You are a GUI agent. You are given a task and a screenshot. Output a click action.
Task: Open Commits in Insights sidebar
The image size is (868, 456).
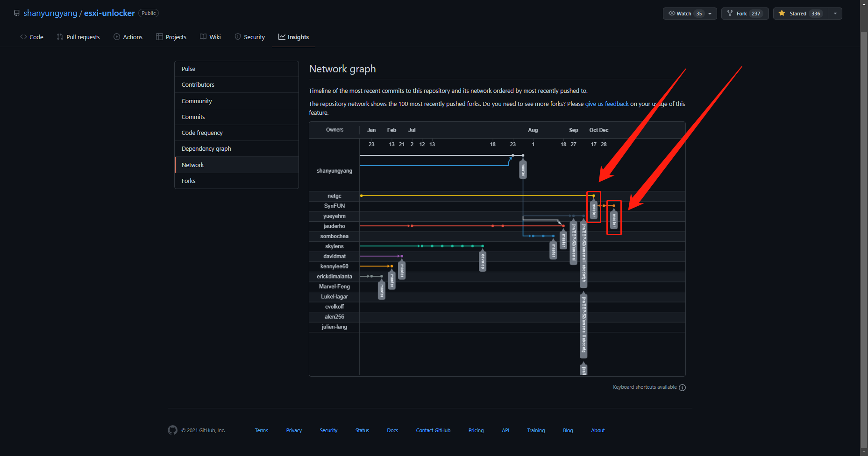[236, 117]
